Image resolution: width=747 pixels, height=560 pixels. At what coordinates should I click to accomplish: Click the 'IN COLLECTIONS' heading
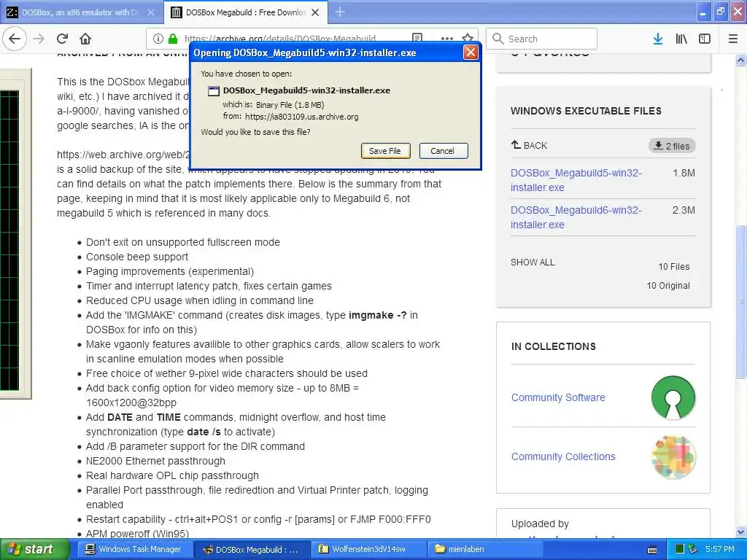(554, 346)
